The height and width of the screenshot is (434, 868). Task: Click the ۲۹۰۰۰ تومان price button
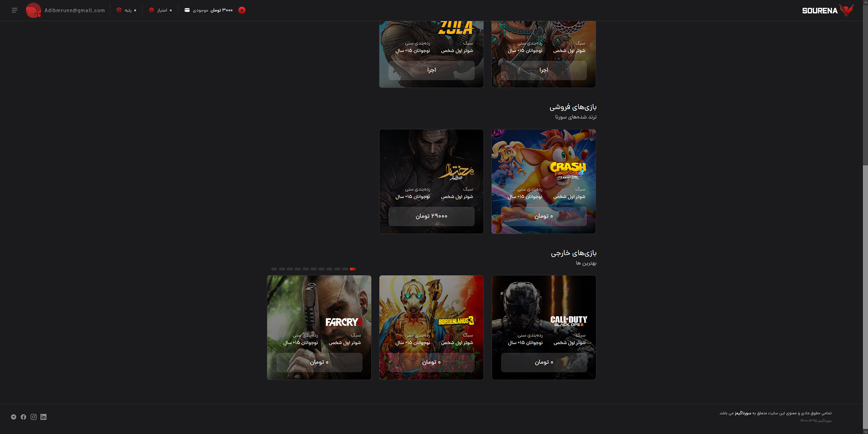[x=431, y=216]
